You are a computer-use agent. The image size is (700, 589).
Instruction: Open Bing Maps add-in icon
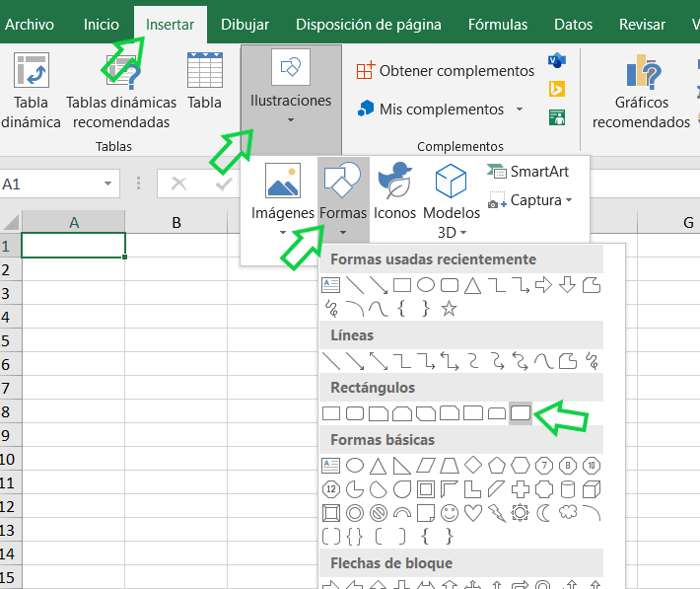click(557, 89)
